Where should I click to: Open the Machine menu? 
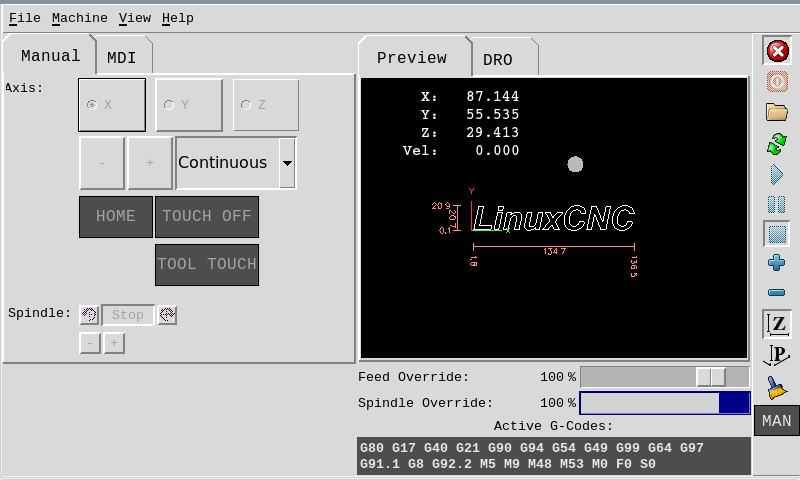[80, 18]
